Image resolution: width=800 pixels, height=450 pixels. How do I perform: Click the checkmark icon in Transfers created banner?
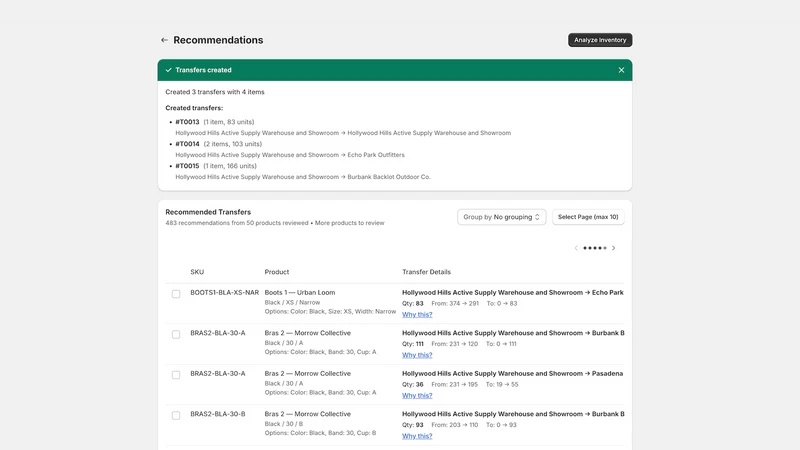click(168, 70)
